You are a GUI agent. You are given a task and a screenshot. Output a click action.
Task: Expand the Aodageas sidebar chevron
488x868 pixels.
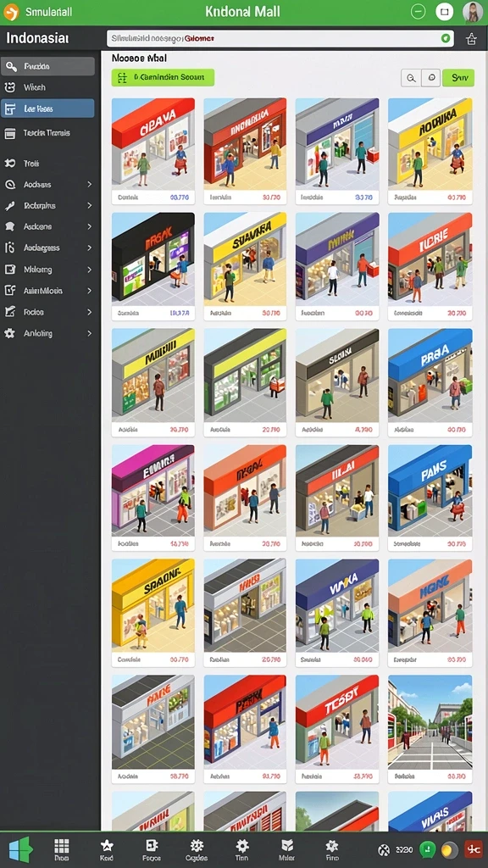tap(90, 248)
